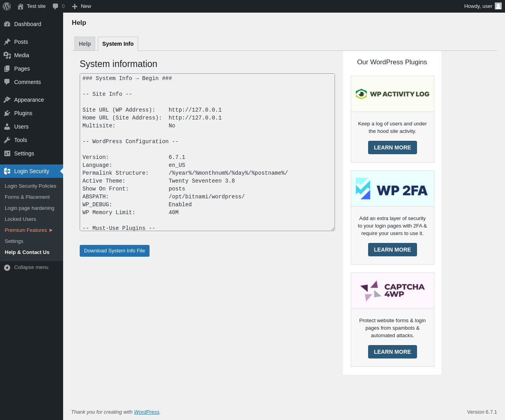
Task: Click the 'Our WordPress Plugins' heading
Action: click(x=392, y=62)
